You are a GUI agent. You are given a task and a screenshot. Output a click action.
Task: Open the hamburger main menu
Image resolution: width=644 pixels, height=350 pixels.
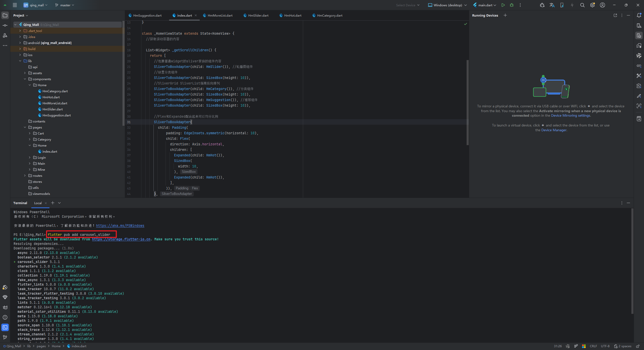point(15,5)
